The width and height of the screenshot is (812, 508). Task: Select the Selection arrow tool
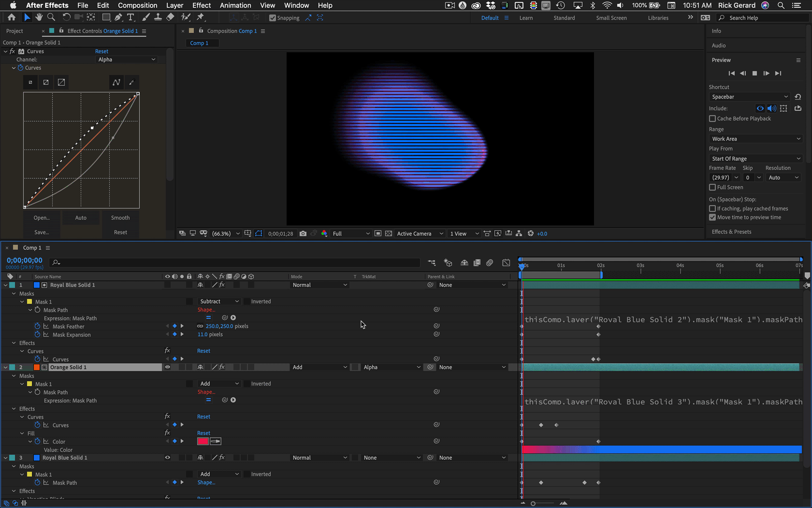pos(27,17)
